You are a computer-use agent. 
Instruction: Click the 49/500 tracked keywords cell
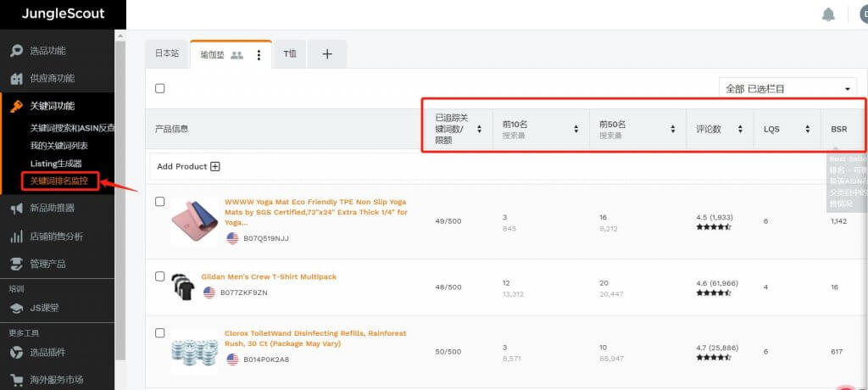click(x=448, y=221)
